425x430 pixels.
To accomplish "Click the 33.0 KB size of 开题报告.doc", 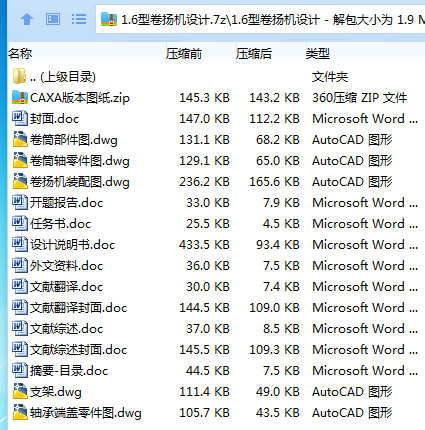I will pos(207,203).
